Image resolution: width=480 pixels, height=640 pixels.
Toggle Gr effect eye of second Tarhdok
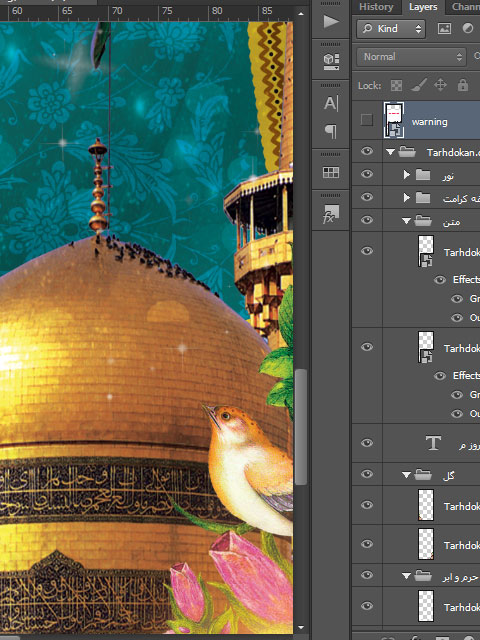tap(457, 395)
